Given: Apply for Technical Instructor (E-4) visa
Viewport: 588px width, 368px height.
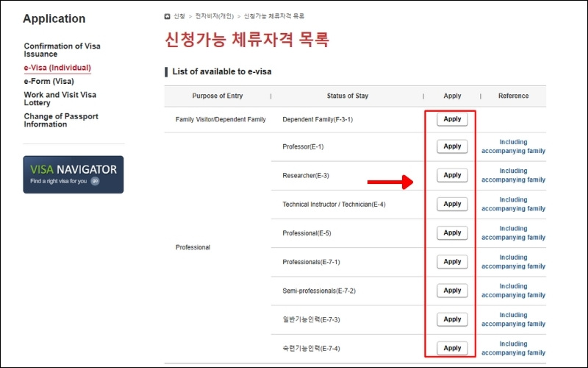Looking at the screenshot, I should [452, 204].
